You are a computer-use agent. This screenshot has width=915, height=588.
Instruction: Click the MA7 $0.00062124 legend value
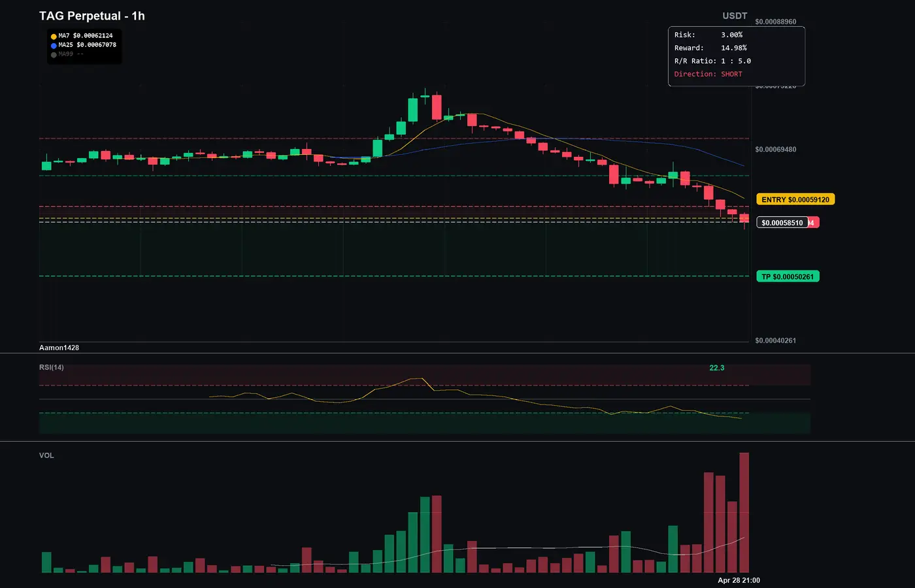pyautogui.click(x=86, y=36)
